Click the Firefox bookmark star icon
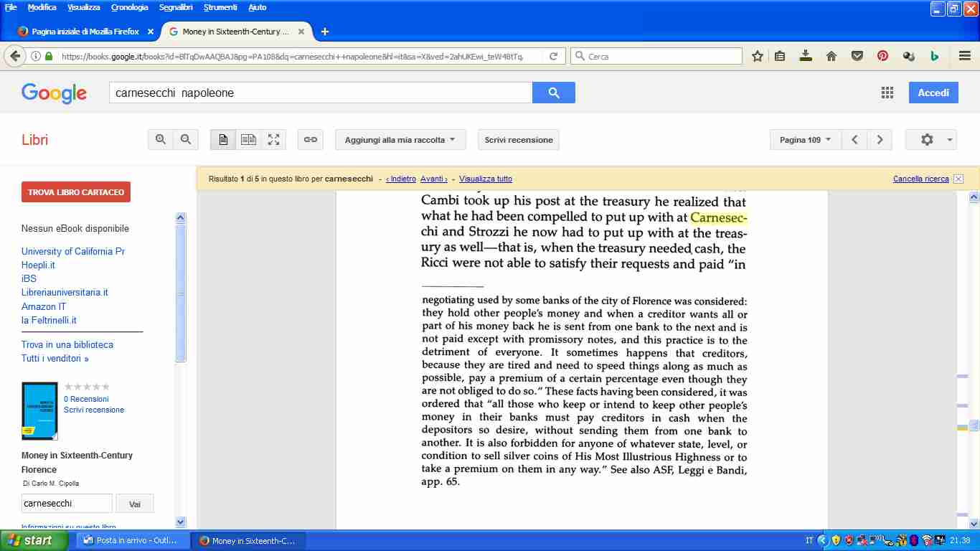Screen dimensions: 980x551 [x=758, y=56]
